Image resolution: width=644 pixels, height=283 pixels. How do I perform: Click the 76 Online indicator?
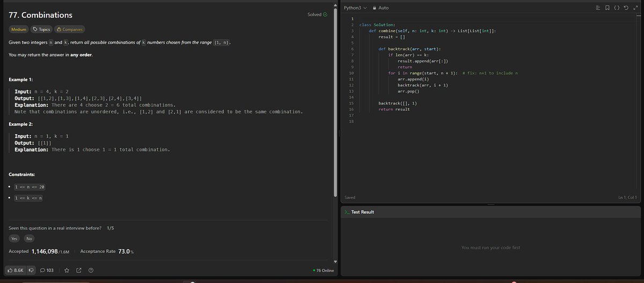pos(323,270)
